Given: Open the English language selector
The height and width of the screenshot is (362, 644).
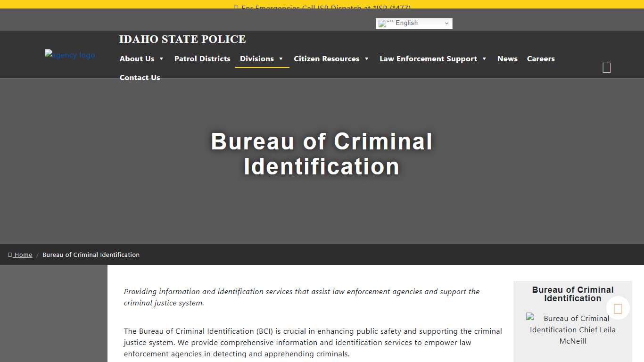Looking at the screenshot, I should [x=413, y=23].
